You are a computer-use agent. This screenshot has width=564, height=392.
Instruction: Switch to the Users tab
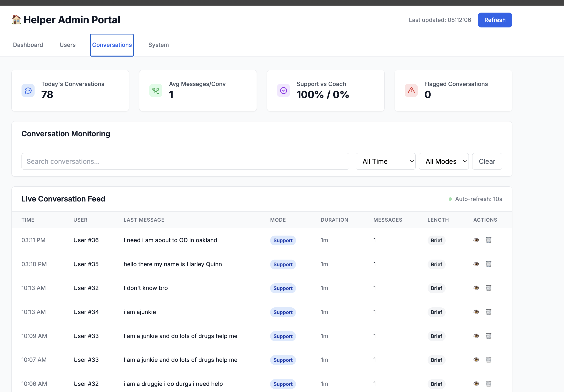[68, 45]
